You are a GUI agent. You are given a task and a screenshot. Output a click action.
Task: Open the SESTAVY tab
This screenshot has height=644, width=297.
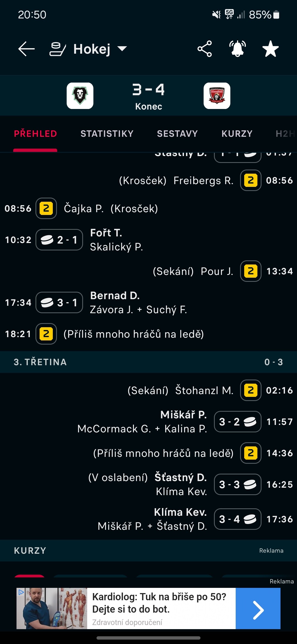coord(177,134)
